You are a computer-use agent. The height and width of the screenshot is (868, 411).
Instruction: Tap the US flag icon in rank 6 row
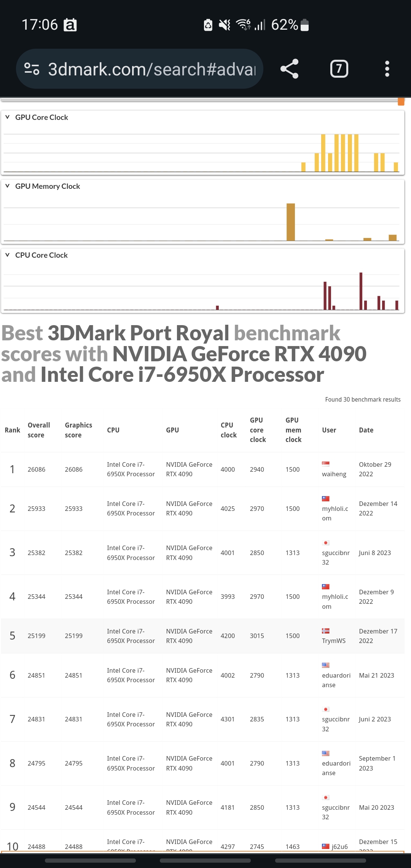(326, 665)
